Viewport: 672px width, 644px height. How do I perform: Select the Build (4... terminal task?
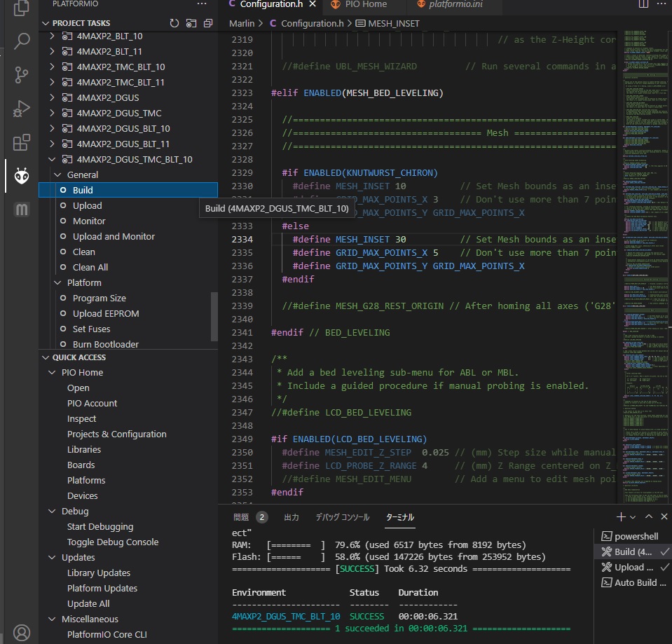(632, 552)
